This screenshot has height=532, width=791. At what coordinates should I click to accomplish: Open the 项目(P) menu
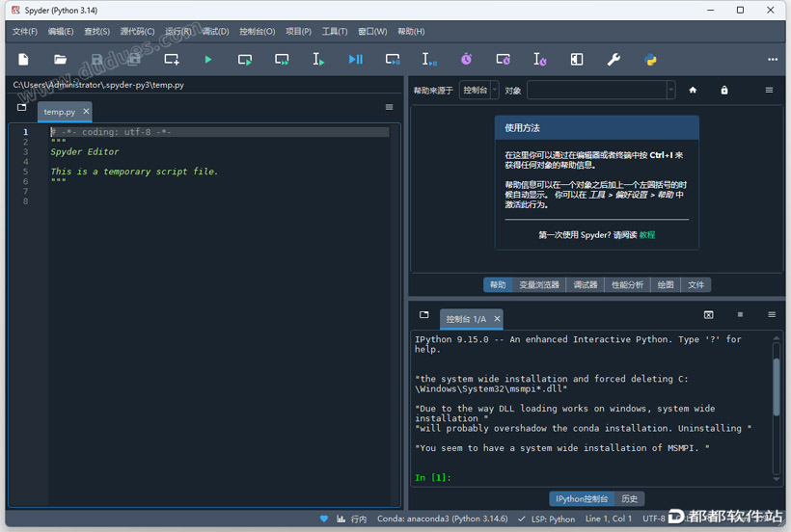pyautogui.click(x=299, y=32)
